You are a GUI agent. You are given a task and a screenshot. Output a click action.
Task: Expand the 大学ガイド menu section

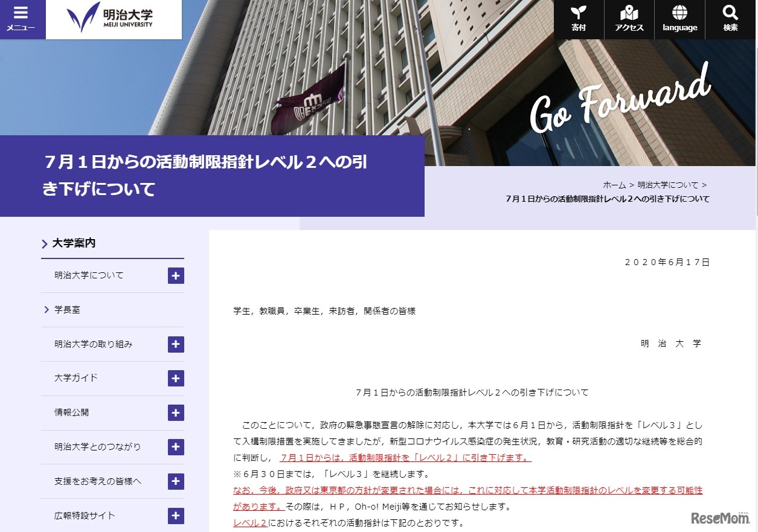175,378
